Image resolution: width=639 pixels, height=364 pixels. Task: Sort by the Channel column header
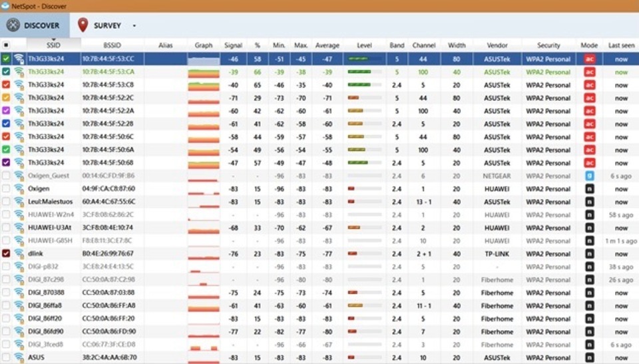(x=424, y=45)
